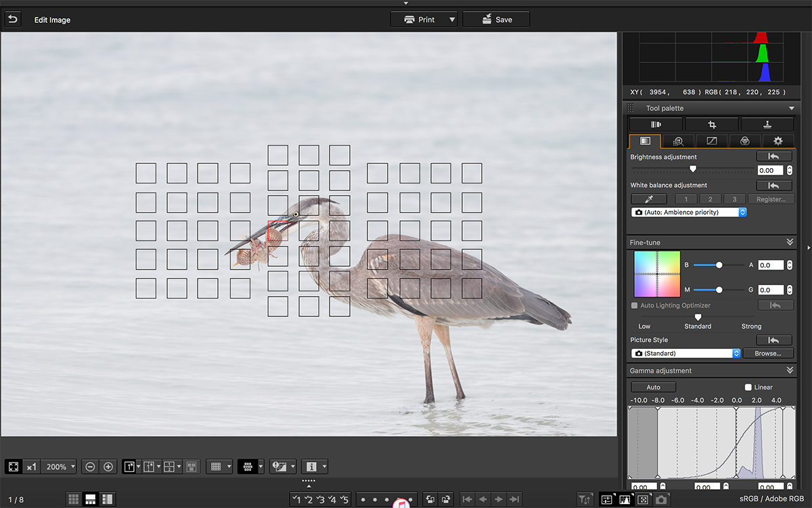This screenshot has width=812, height=508.
Task: Click the magenta-green fine-tune slider
Action: click(719, 290)
